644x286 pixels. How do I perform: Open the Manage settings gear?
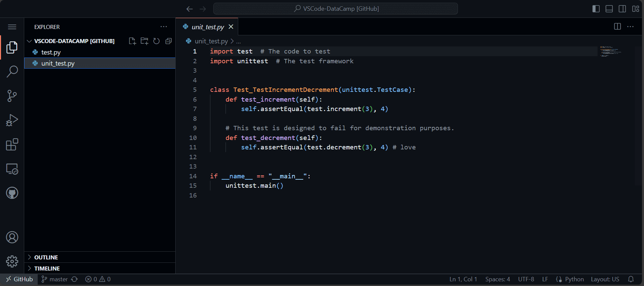pyautogui.click(x=12, y=261)
